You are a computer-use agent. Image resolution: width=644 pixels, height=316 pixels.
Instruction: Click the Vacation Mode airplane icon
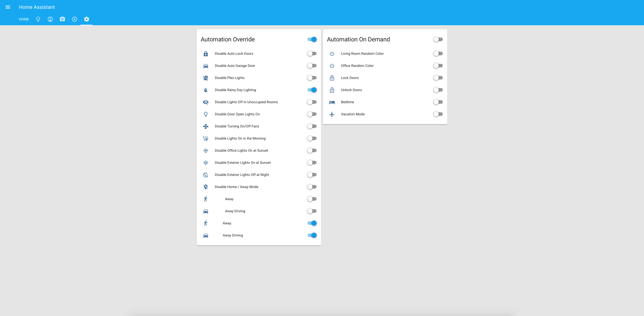coord(332,114)
